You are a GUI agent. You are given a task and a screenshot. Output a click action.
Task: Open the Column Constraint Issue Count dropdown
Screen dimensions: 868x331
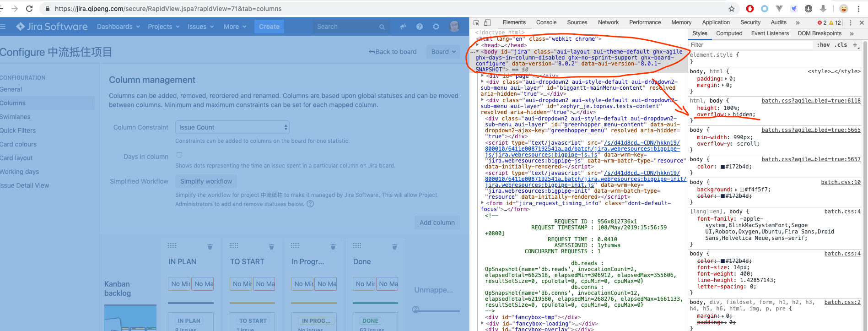(232, 127)
